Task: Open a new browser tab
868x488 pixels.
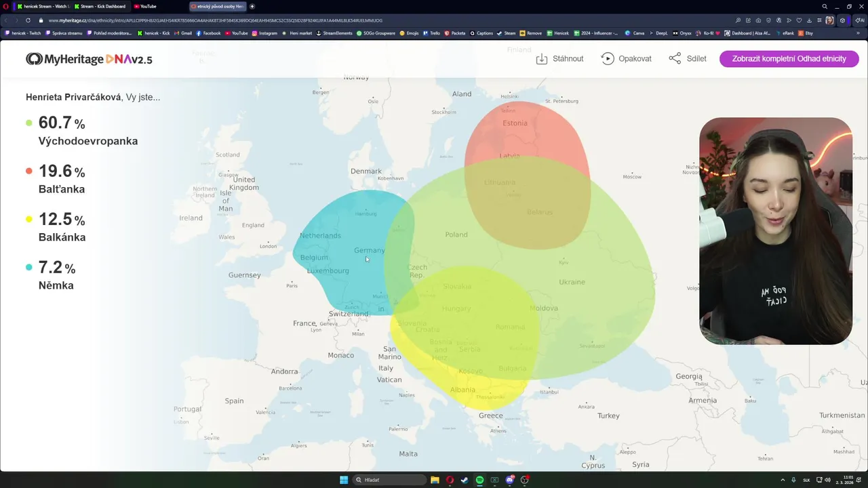Action: [252, 6]
